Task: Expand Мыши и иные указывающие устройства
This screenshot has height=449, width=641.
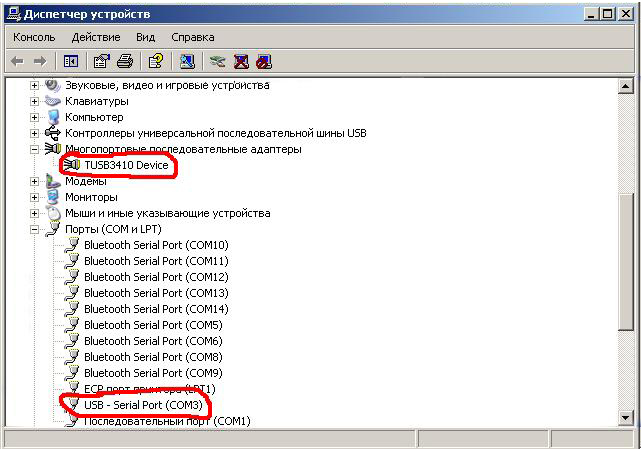Action: [x=35, y=213]
